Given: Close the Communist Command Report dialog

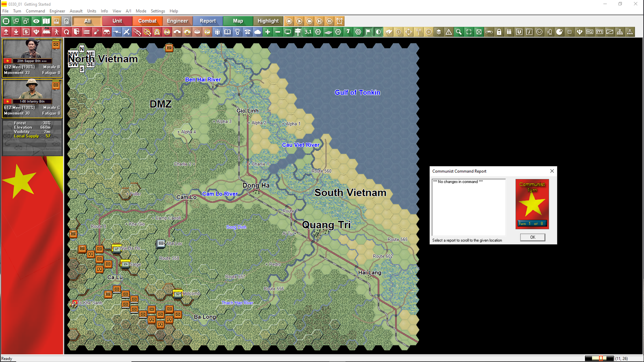Looking at the screenshot, I should coord(552,171).
